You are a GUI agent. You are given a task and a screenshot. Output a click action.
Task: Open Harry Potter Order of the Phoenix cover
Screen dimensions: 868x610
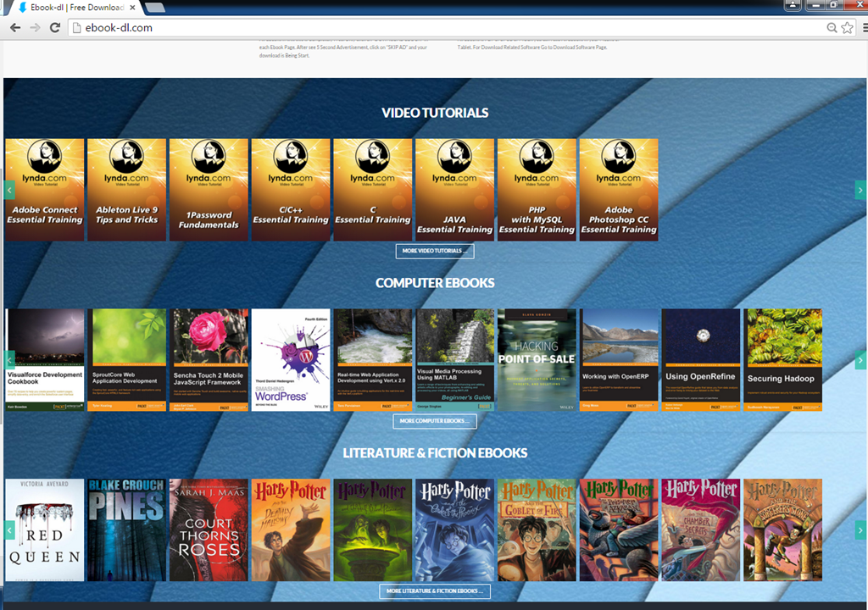(x=454, y=530)
